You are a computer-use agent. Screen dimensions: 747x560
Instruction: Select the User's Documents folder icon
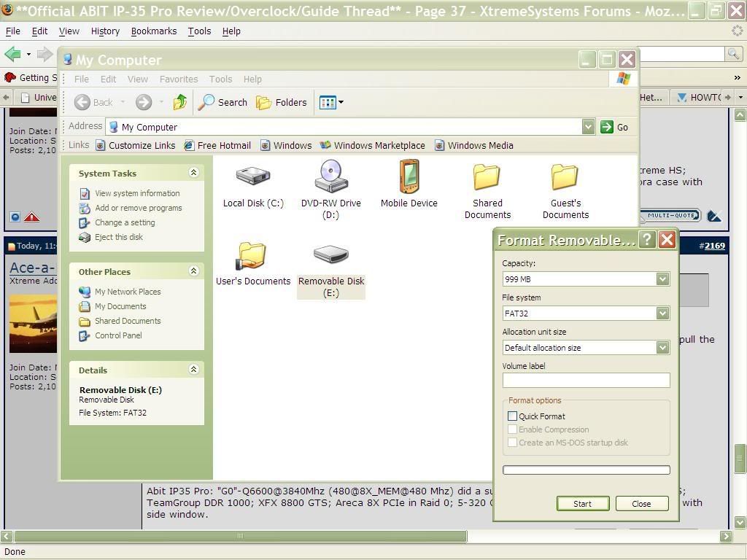click(x=251, y=256)
